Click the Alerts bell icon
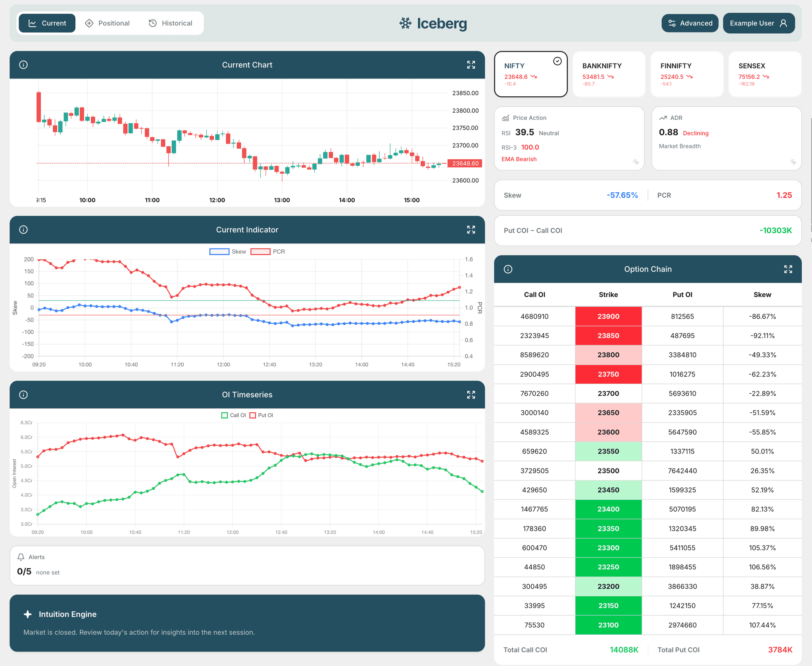This screenshot has height=666, width=812. (x=21, y=557)
